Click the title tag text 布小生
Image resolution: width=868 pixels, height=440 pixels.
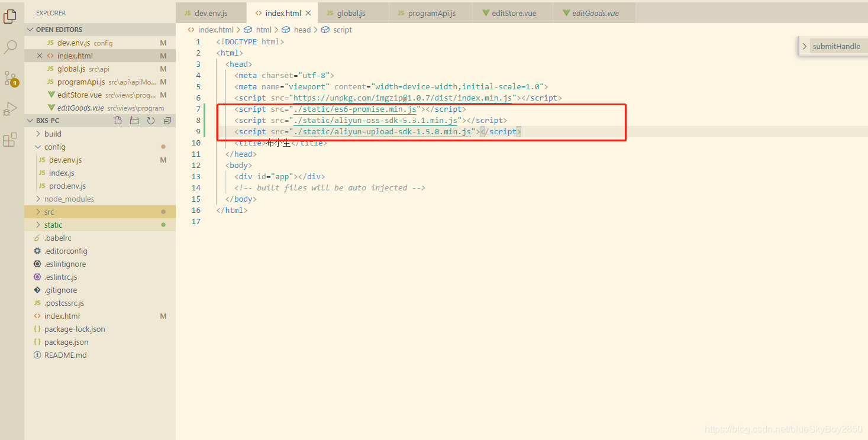coord(279,143)
